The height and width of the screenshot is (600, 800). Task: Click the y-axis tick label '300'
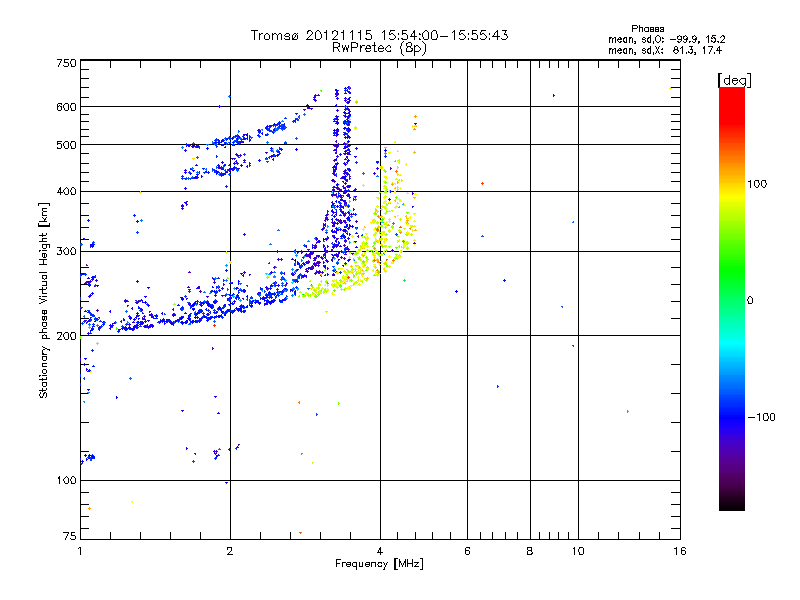(66, 252)
